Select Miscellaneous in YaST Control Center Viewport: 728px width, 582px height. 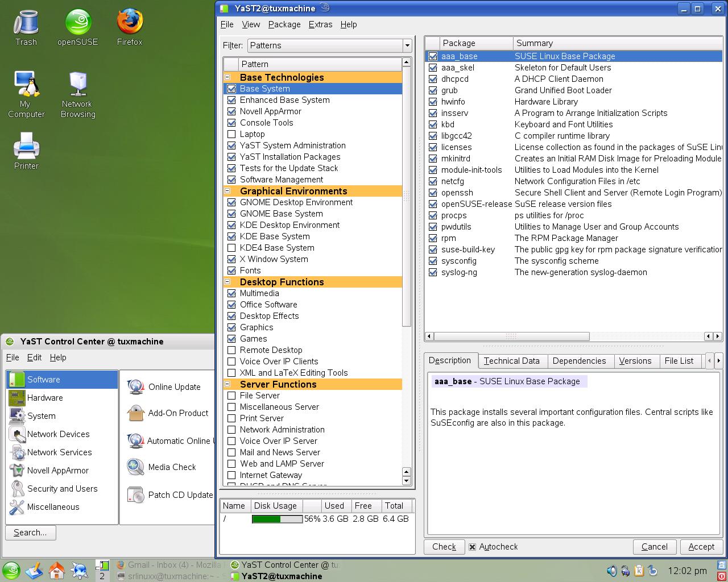(x=62, y=507)
